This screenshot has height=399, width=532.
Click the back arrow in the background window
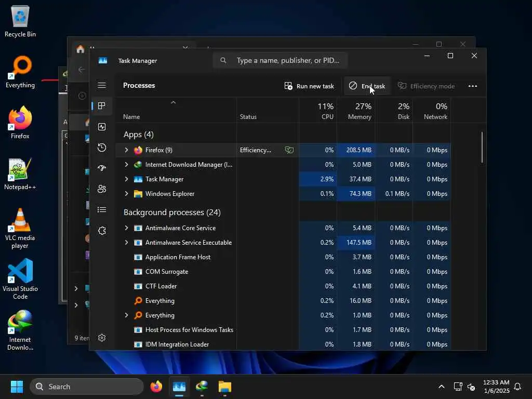(x=82, y=70)
